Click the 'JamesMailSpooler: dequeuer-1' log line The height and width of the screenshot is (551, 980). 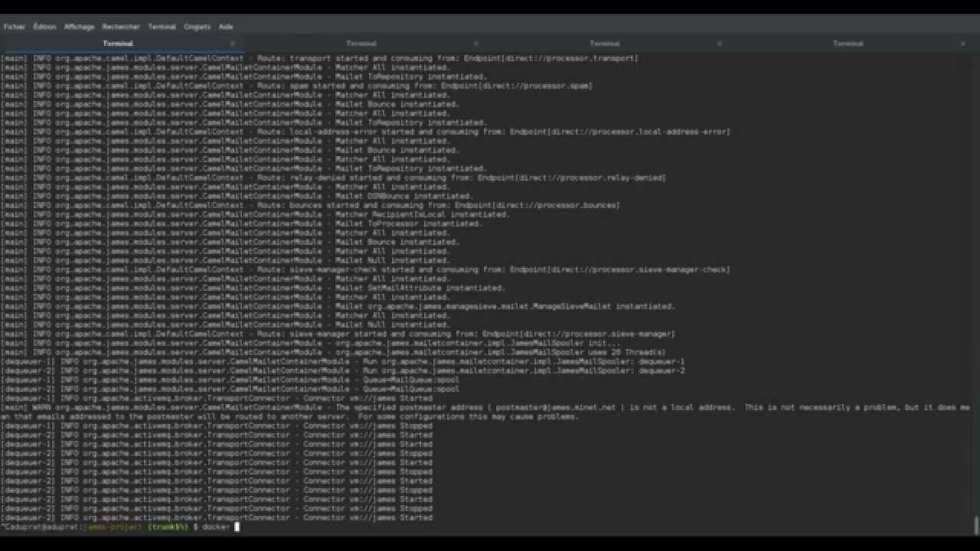[343, 362]
